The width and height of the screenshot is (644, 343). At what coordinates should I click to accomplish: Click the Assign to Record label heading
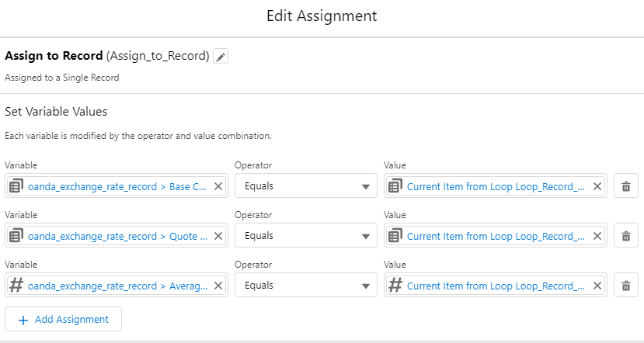tap(54, 57)
